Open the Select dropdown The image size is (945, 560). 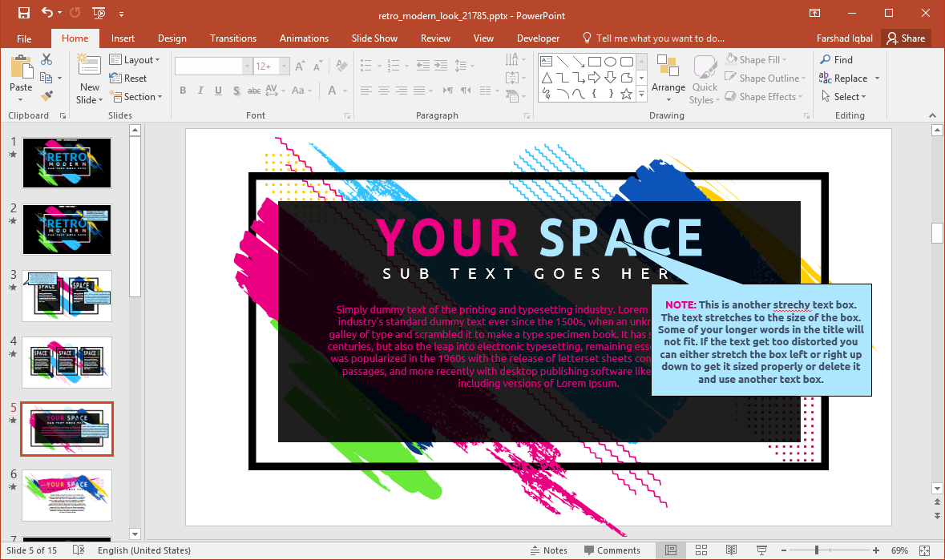point(844,96)
